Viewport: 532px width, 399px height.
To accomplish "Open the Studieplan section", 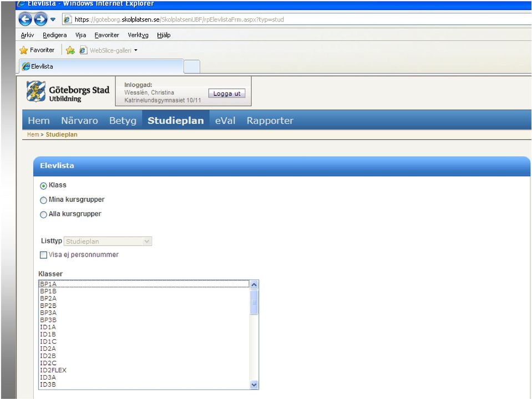I will click(176, 121).
